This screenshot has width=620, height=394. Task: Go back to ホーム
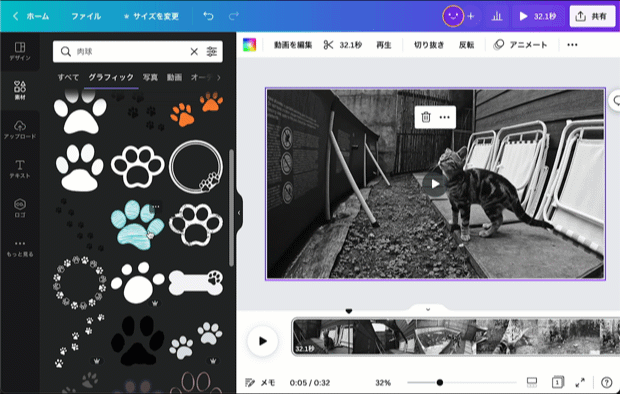click(31, 16)
